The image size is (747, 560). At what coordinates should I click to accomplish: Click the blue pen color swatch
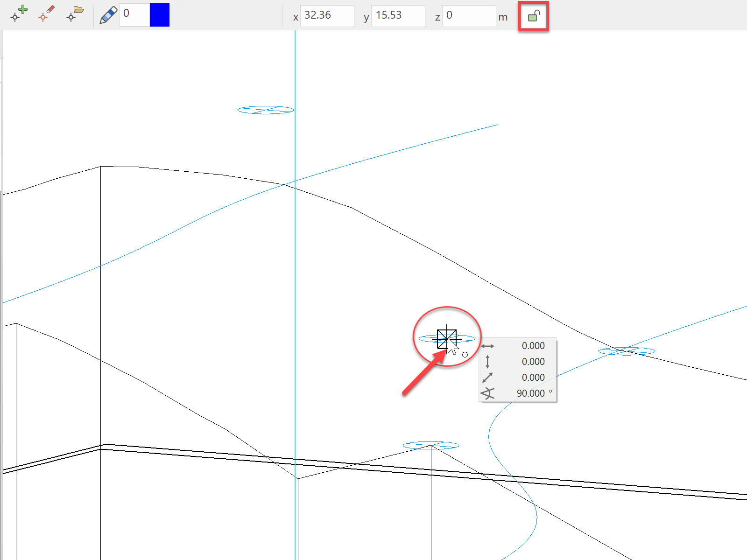159,15
